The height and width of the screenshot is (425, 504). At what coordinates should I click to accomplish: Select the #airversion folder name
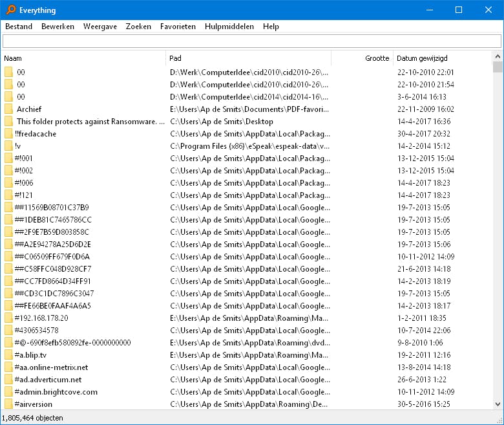(34, 404)
